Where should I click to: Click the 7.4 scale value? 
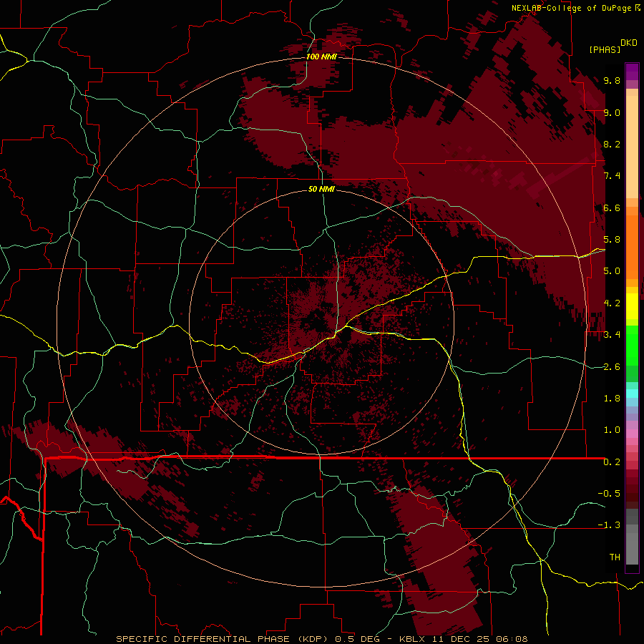(x=612, y=176)
